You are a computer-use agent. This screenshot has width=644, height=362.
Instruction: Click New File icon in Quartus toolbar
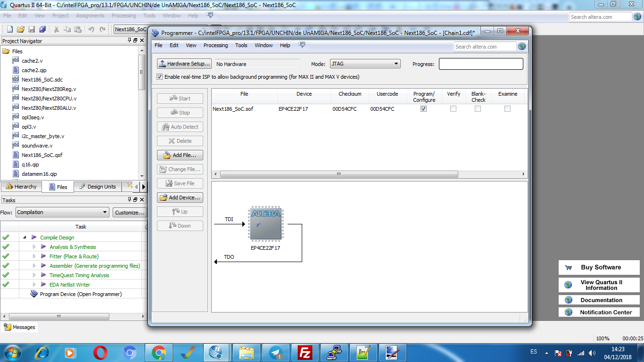click(9, 29)
